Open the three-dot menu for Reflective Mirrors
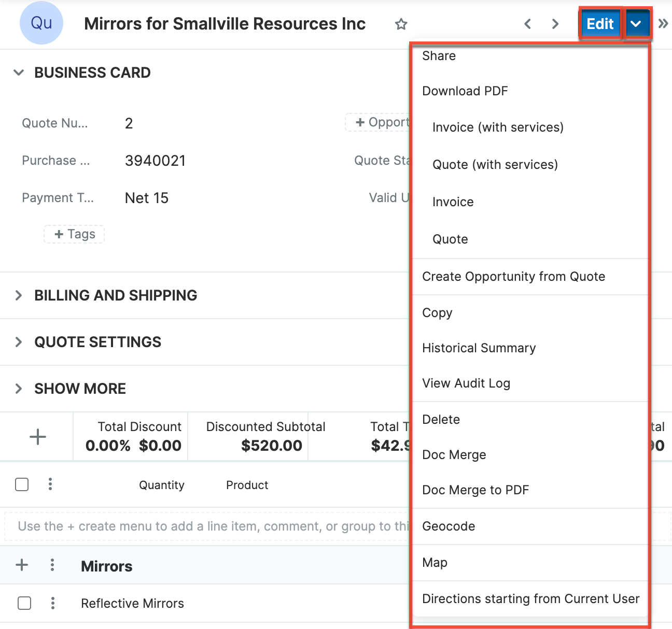Viewport: 672px width, 629px height. 53,603
